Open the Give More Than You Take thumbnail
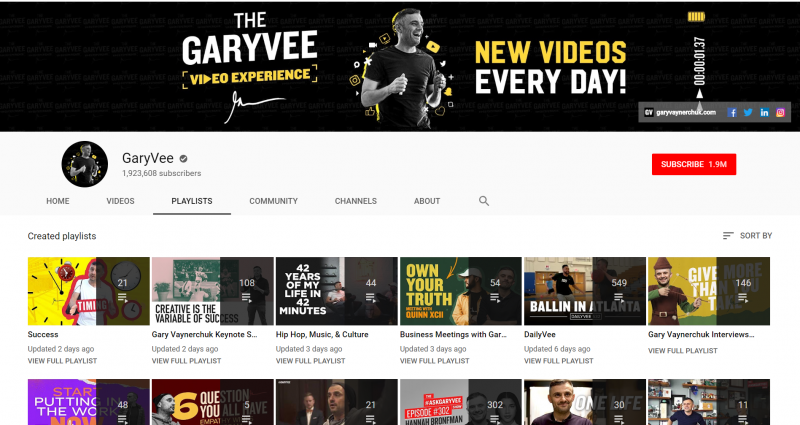Screen dimensions: 800x425 click(709, 291)
